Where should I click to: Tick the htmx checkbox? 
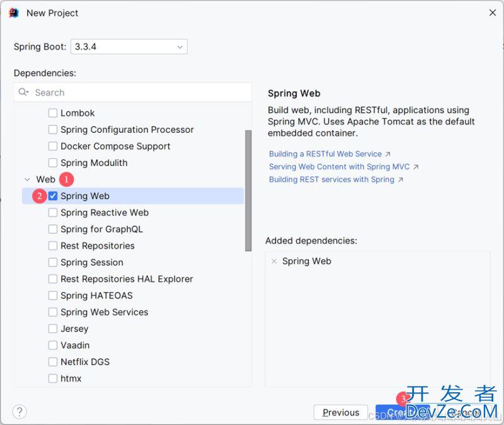point(53,378)
